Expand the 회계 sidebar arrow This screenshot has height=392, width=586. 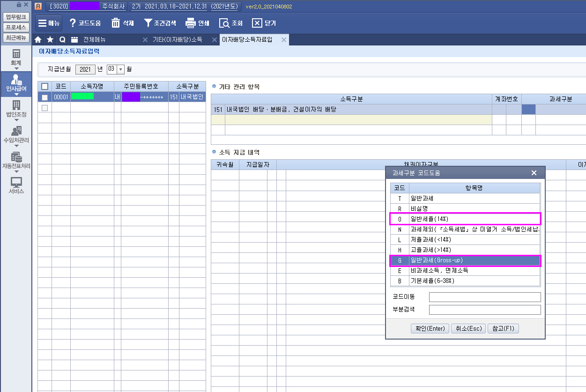point(16,69)
